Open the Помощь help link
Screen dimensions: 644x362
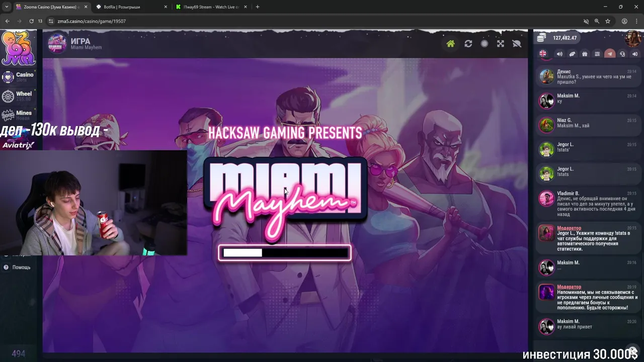[18, 267]
